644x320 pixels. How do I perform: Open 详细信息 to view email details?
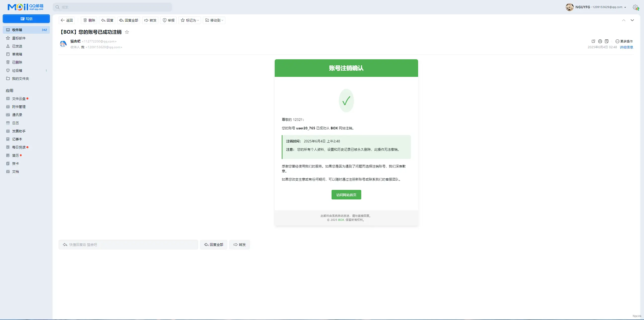626,47
